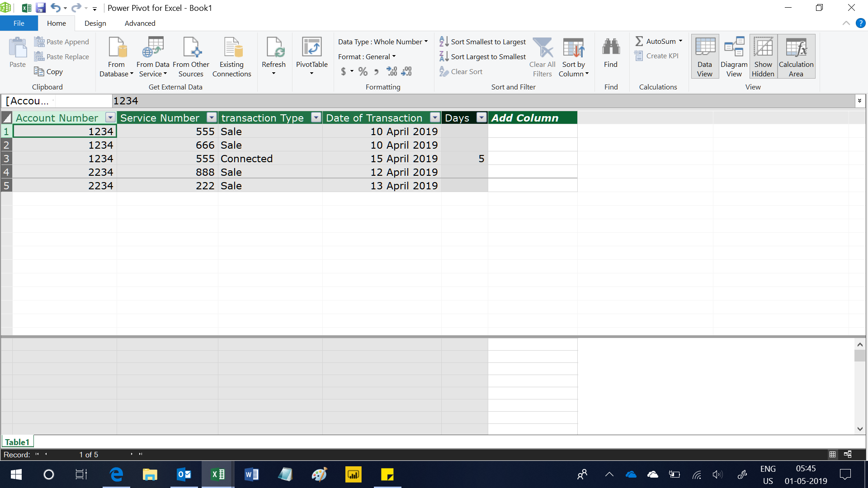Increase decimal places

click(392, 71)
